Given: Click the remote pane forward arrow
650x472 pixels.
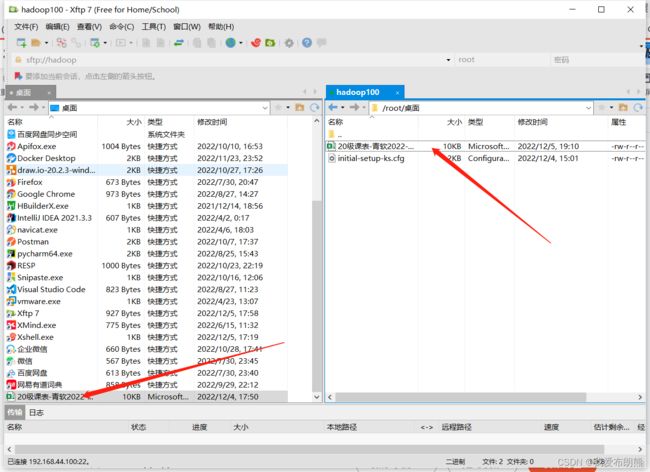Looking at the screenshot, I should click(354, 108).
